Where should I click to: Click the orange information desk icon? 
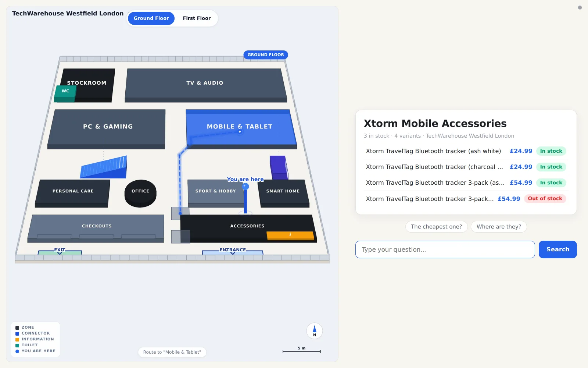(x=290, y=236)
